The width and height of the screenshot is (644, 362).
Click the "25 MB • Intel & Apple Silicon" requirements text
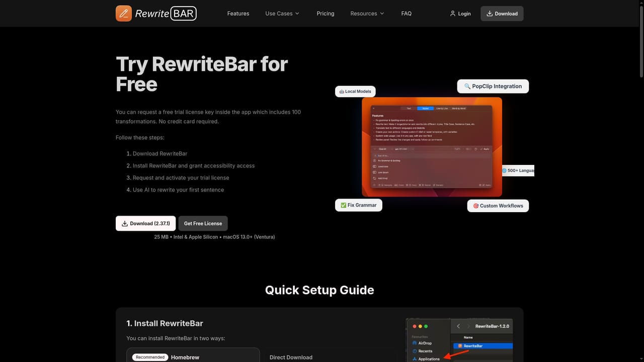214,237
